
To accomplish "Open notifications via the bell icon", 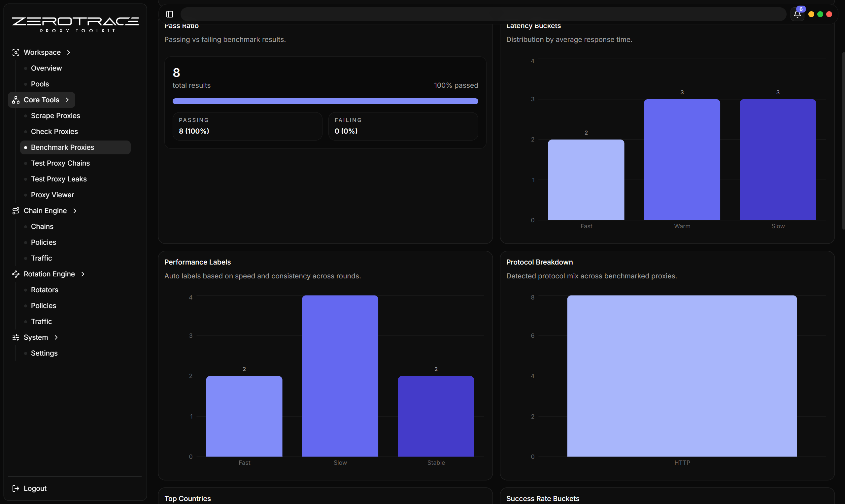I will point(797,14).
